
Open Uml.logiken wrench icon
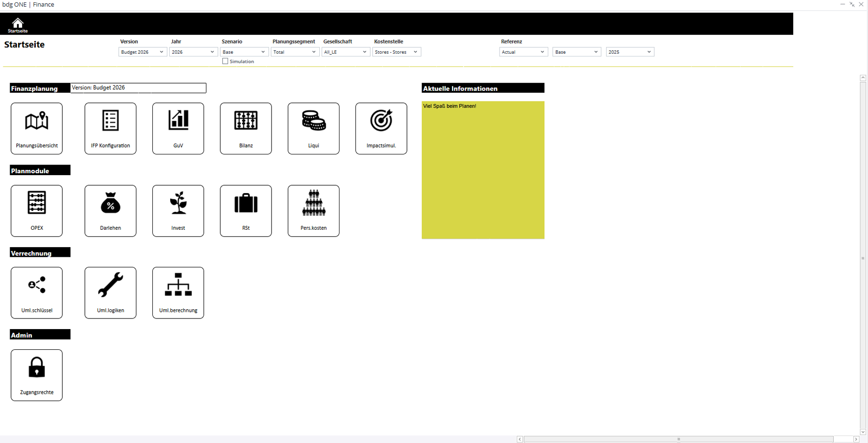click(x=110, y=293)
